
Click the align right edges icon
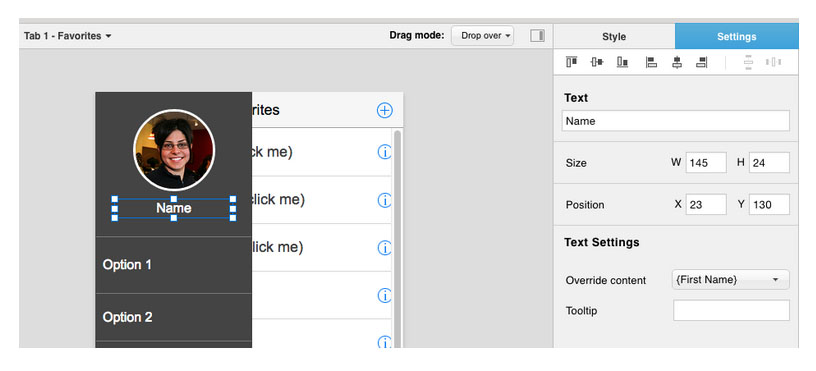pyautogui.click(x=702, y=62)
